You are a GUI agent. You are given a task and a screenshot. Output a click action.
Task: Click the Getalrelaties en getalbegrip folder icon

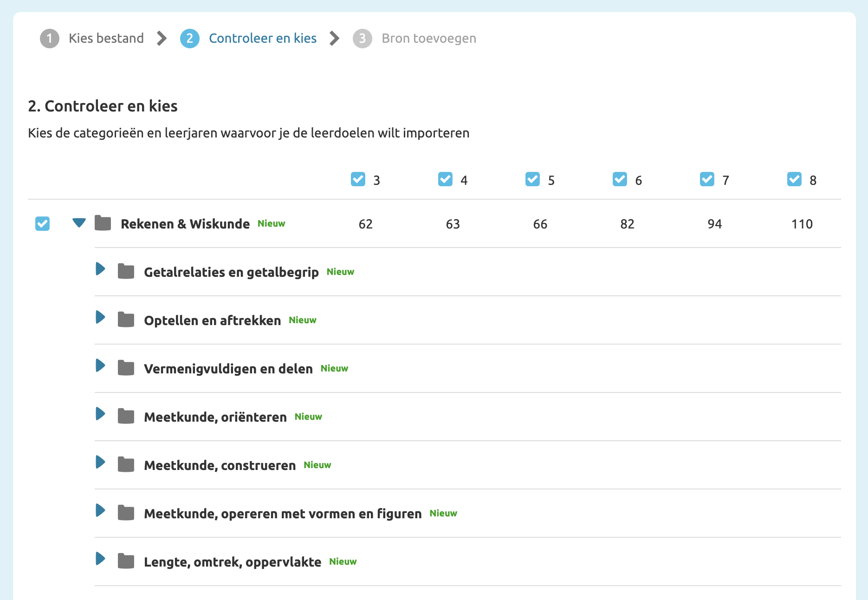pos(125,272)
